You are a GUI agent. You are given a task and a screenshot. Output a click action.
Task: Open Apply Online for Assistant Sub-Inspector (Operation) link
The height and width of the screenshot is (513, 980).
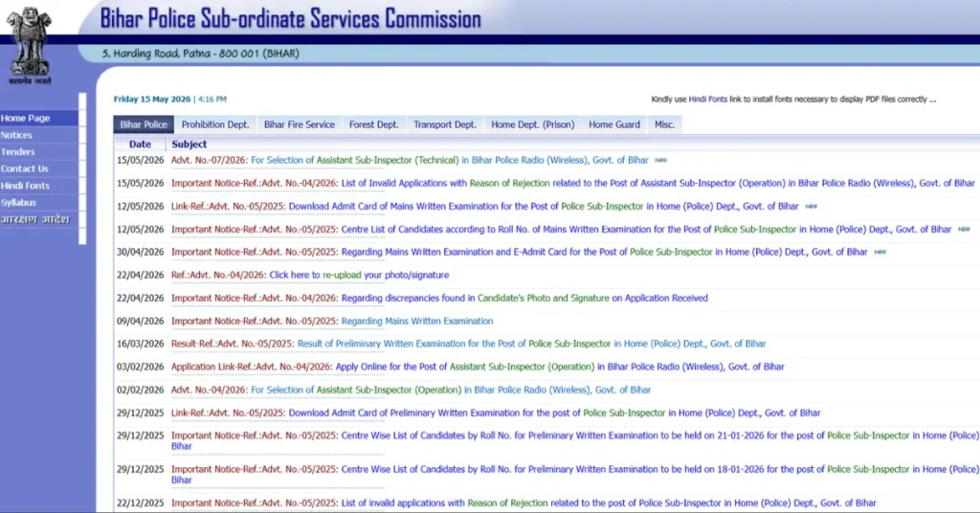click(478, 367)
